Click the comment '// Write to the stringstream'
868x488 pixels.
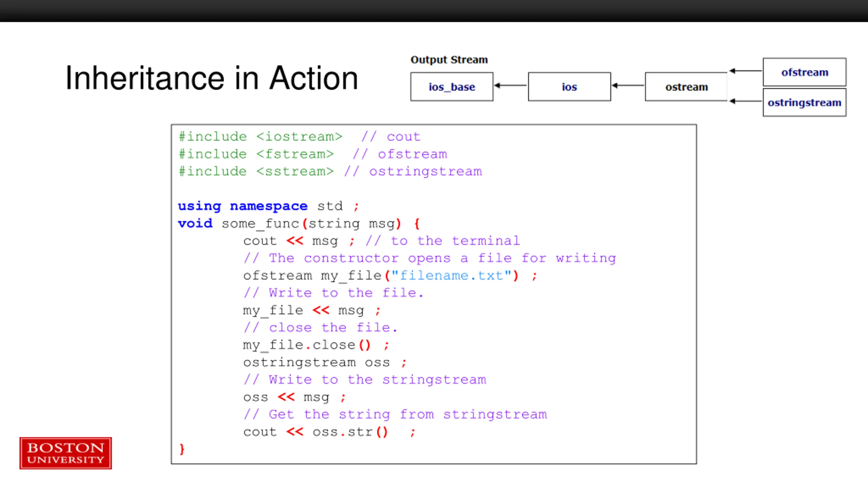click(x=365, y=380)
